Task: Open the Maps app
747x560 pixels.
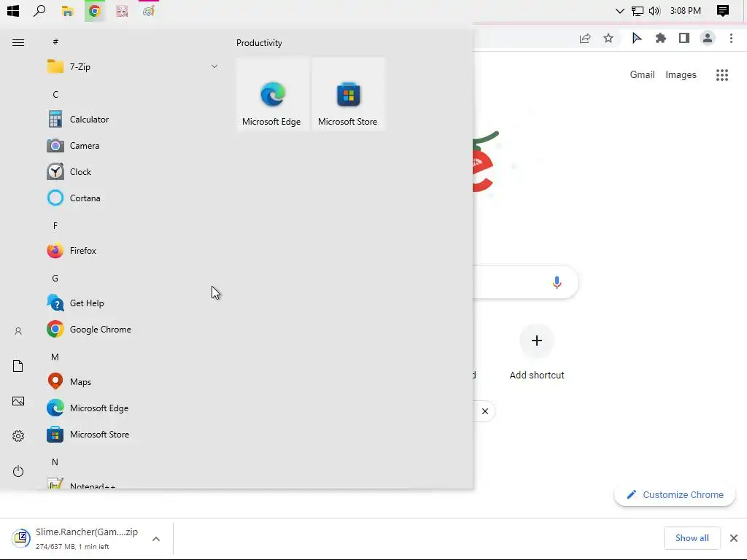Action: 133,382
